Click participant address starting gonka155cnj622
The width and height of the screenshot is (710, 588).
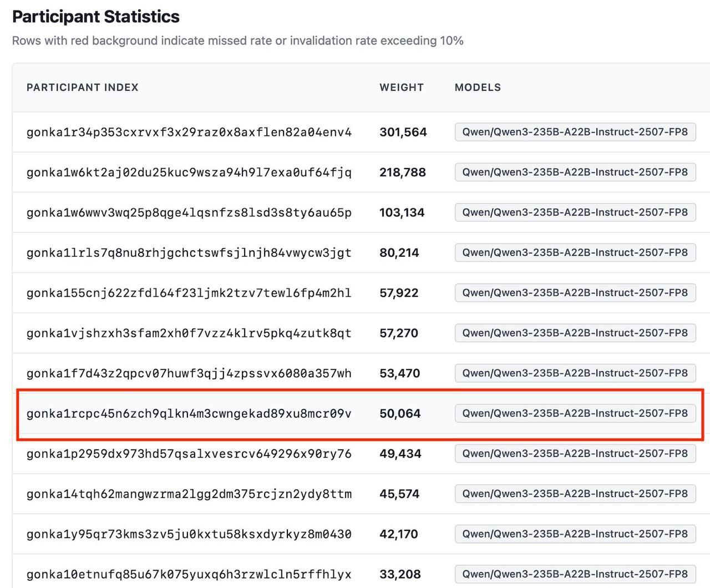point(189,293)
